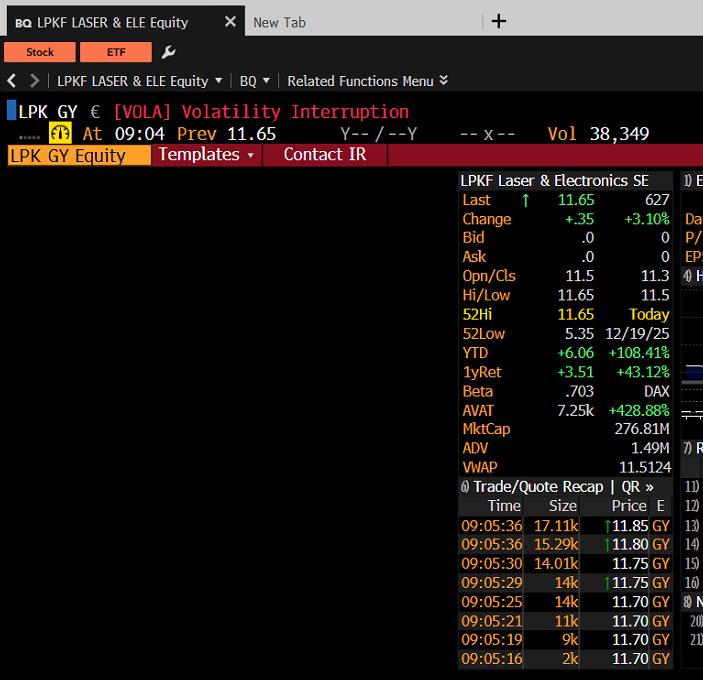Click the Bid label
703x680 pixels.
(x=473, y=238)
